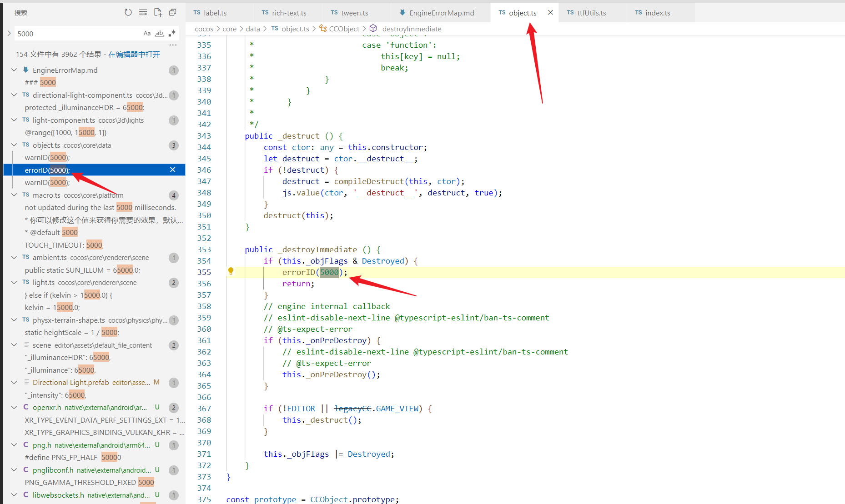
Task: Click the lightbulb quick-fix icon on line 355
Action: point(231,271)
